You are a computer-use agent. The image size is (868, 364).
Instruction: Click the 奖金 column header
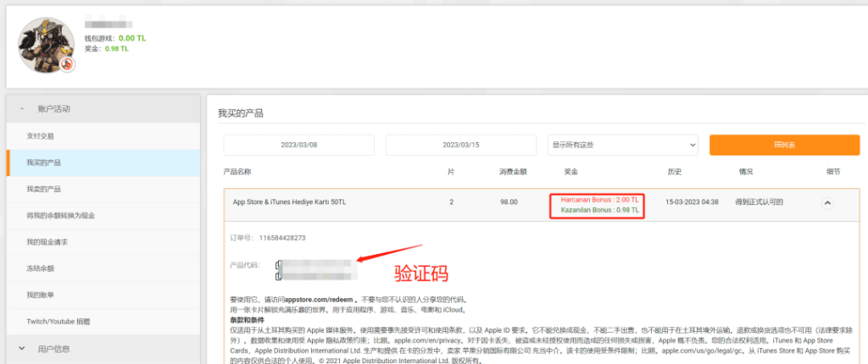(x=570, y=172)
